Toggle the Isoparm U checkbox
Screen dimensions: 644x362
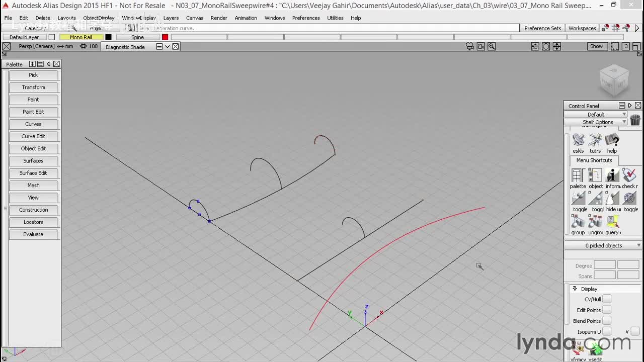607,331
